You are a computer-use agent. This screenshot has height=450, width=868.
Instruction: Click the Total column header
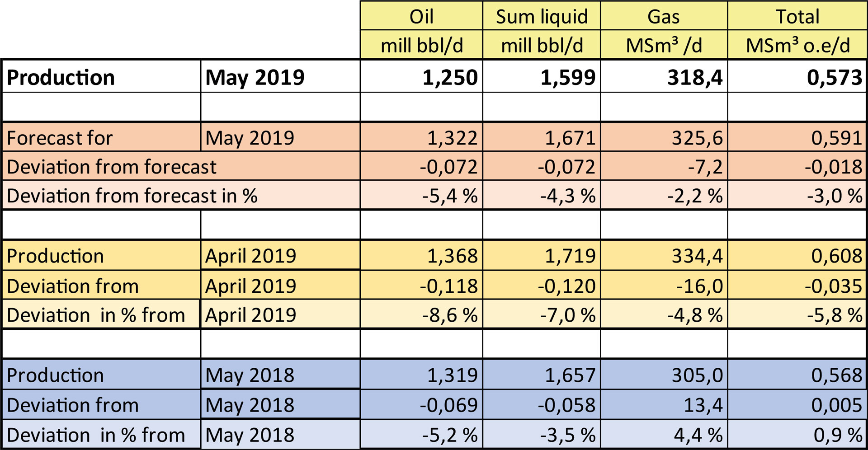tap(797, 17)
